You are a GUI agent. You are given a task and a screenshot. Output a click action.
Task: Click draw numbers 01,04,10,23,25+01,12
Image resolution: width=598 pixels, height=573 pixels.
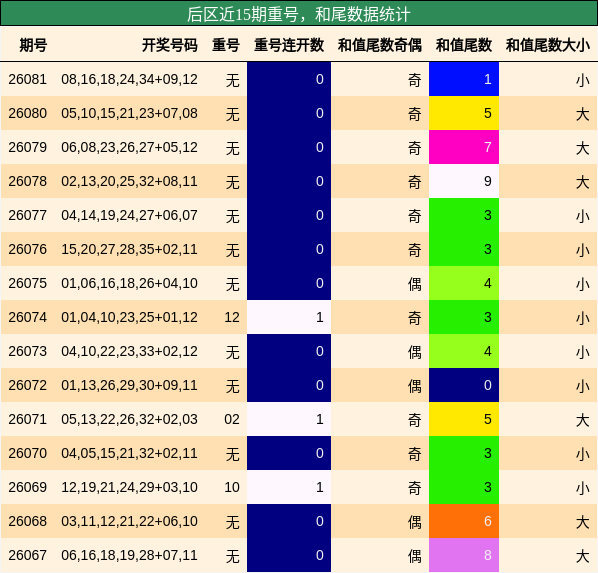(129, 317)
